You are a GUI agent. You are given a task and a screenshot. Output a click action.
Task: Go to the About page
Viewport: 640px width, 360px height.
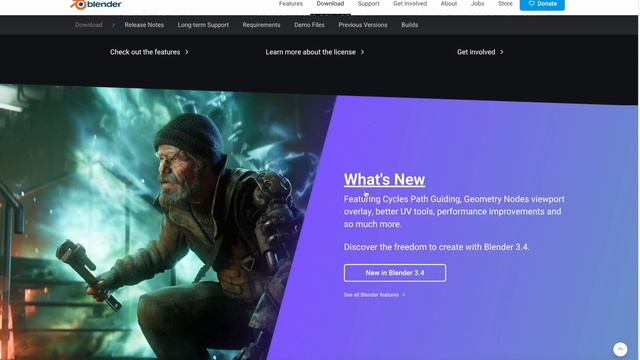coord(449,4)
